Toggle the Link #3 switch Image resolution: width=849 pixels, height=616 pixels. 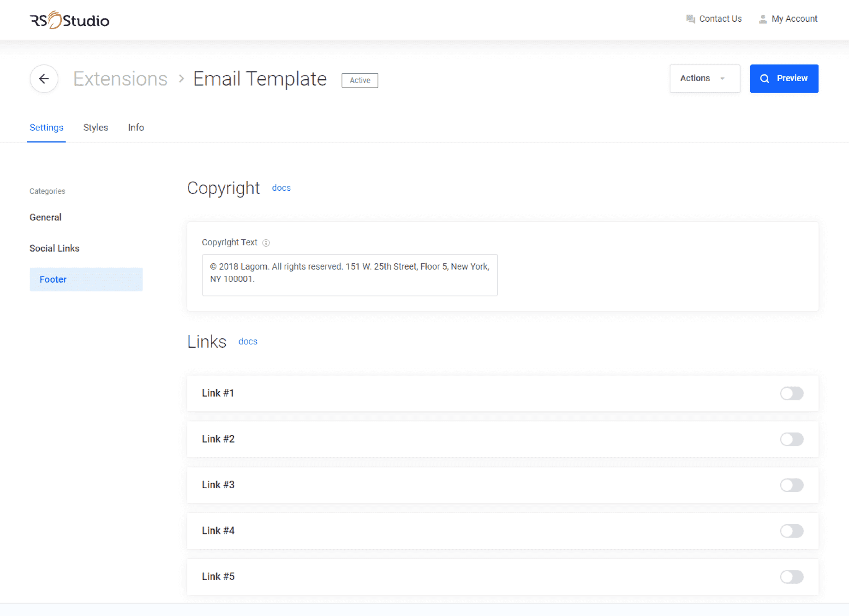tap(791, 485)
